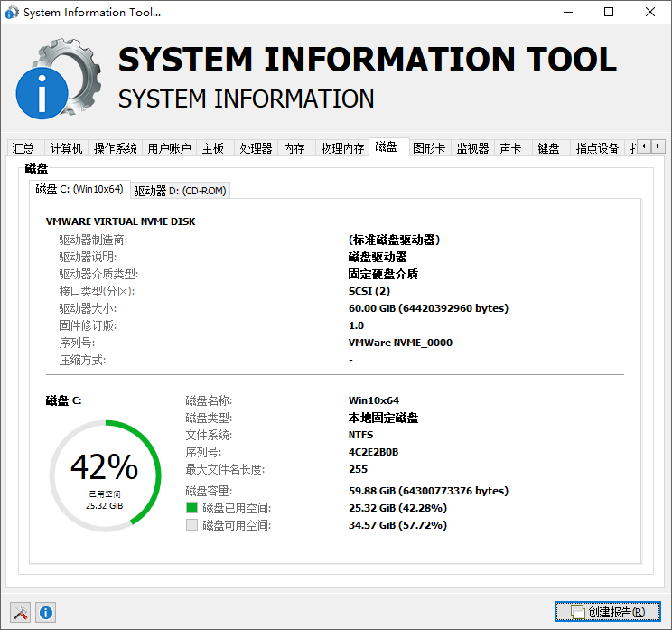This screenshot has width=672, height=630.
Task: Click the firmware revision value 1.0
Action: click(356, 325)
